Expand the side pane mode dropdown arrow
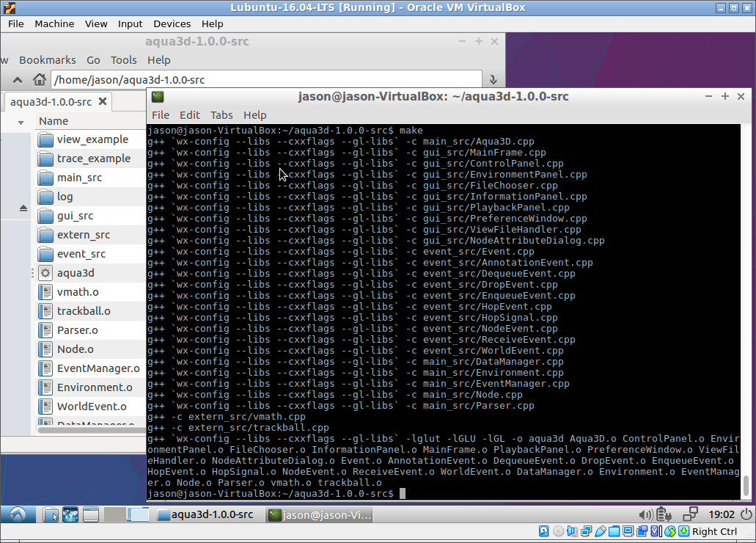 click(21, 122)
